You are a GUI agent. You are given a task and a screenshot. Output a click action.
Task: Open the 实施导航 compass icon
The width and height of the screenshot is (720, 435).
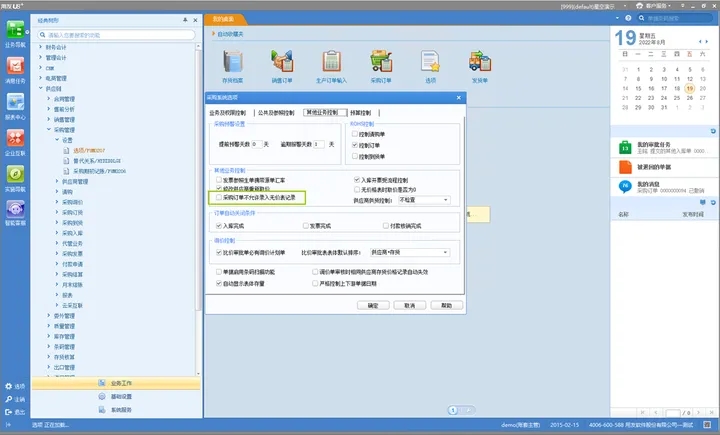[x=15, y=174]
